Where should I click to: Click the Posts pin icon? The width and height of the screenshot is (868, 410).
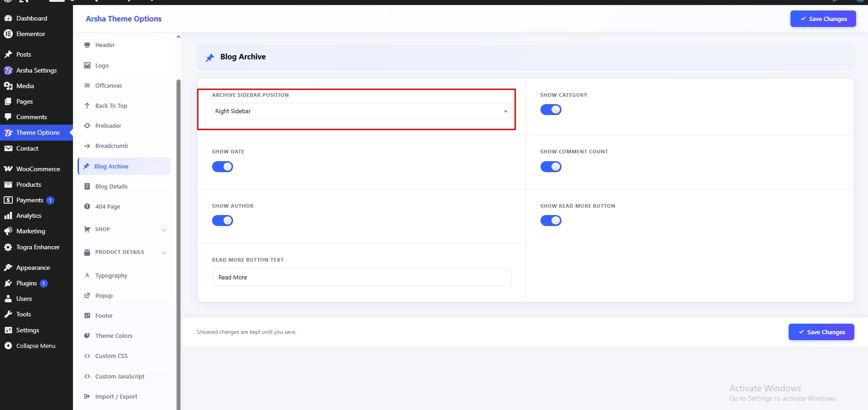(8, 54)
